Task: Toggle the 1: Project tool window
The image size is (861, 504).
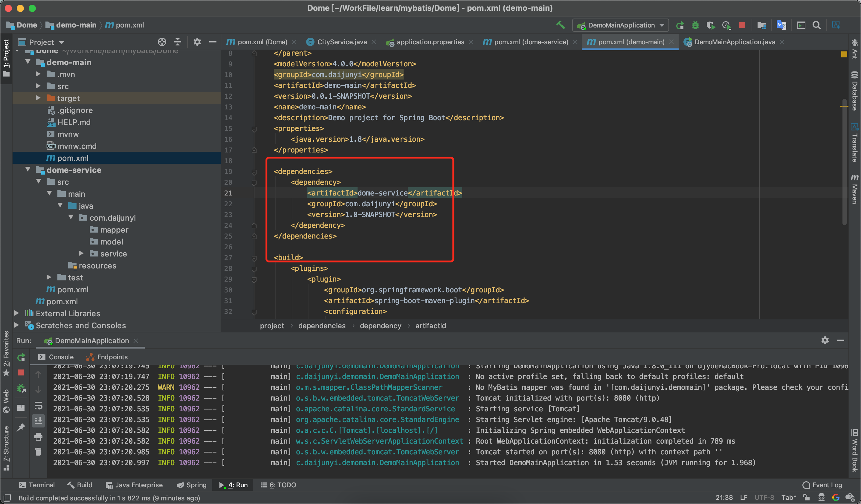Action: [6, 58]
